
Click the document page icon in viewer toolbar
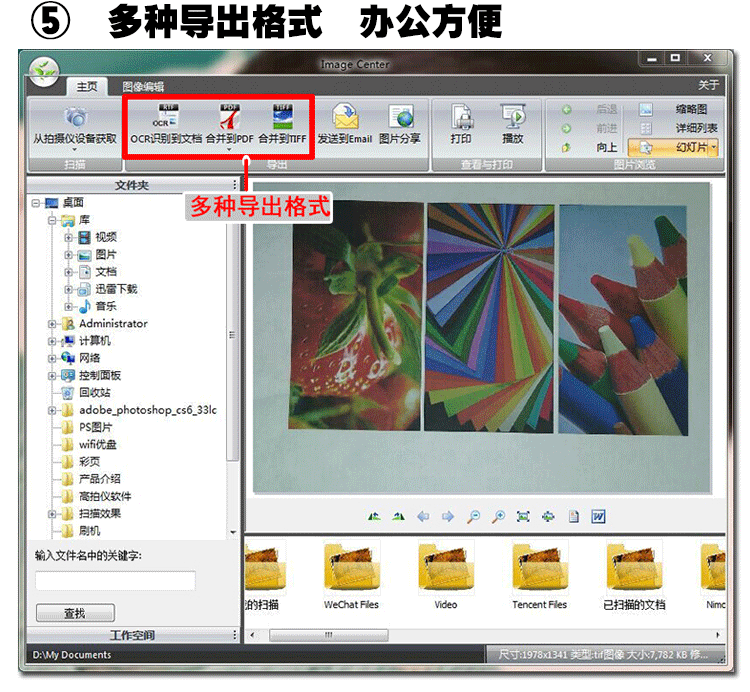click(574, 516)
